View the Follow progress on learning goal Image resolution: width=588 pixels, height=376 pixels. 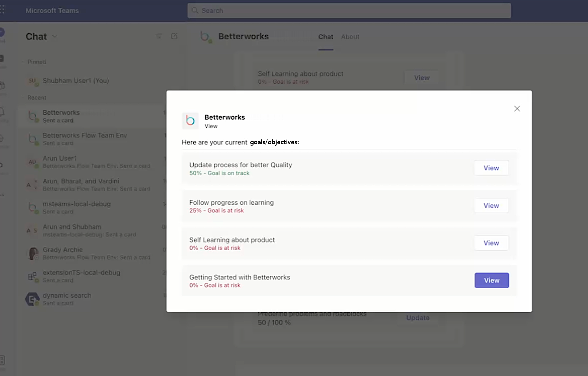pos(491,206)
